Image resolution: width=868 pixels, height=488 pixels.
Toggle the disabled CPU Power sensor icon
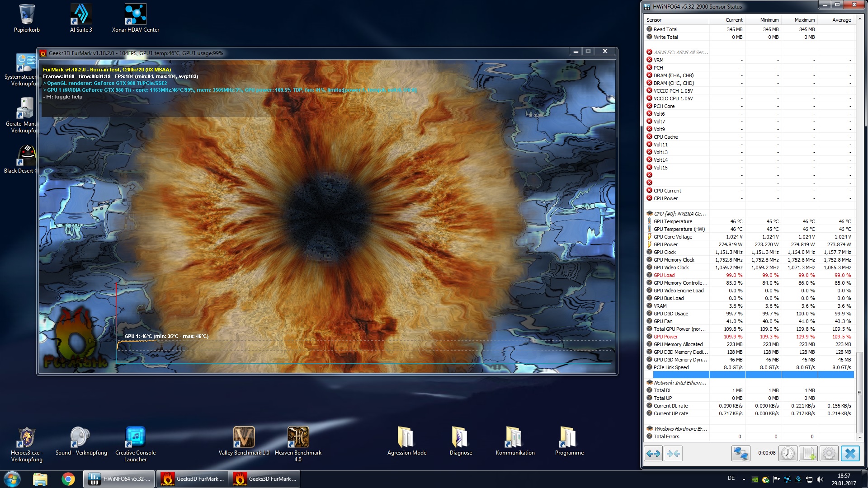click(x=649, y=198)
